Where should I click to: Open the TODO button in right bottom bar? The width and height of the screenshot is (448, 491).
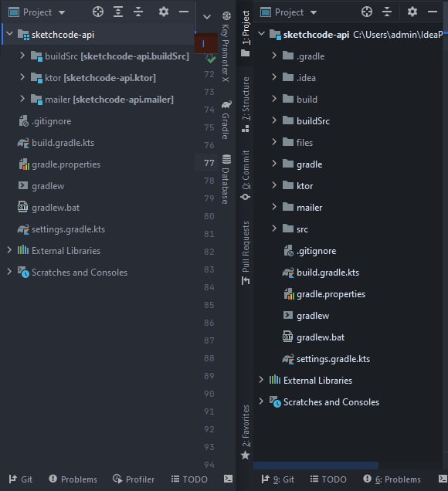328,479
